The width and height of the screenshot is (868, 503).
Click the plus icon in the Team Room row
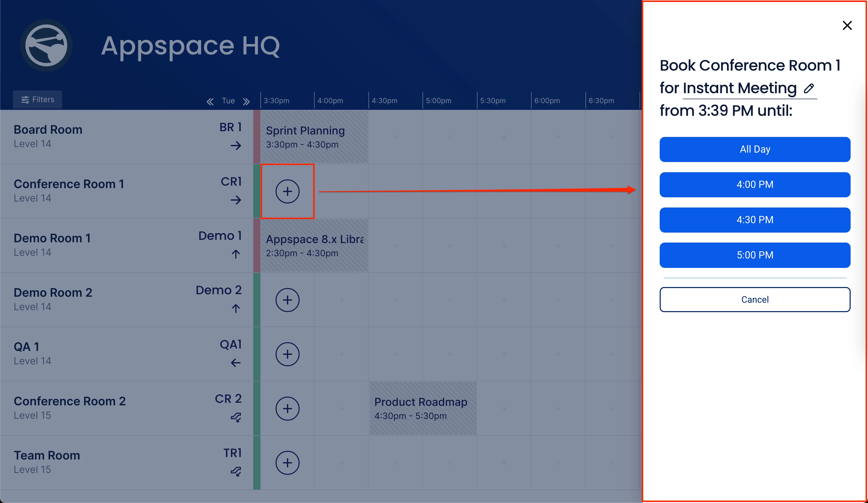coord(287,463)
